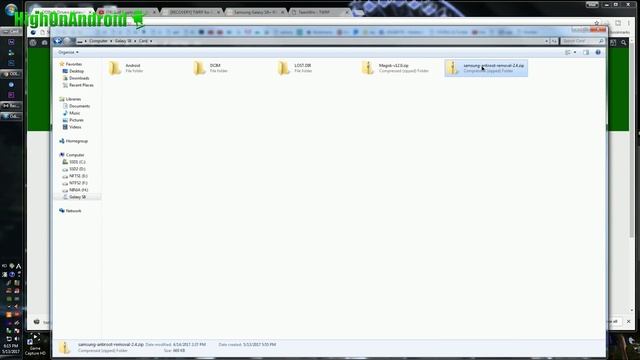
Task: Open the browser three-dot menu
Action: click(629, 23)
